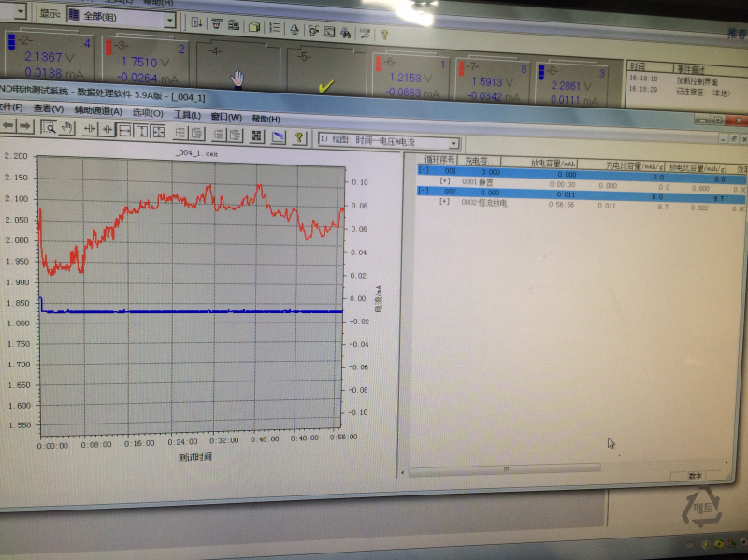Click the forward arrow in data toolbar

[x=25, y=126]
